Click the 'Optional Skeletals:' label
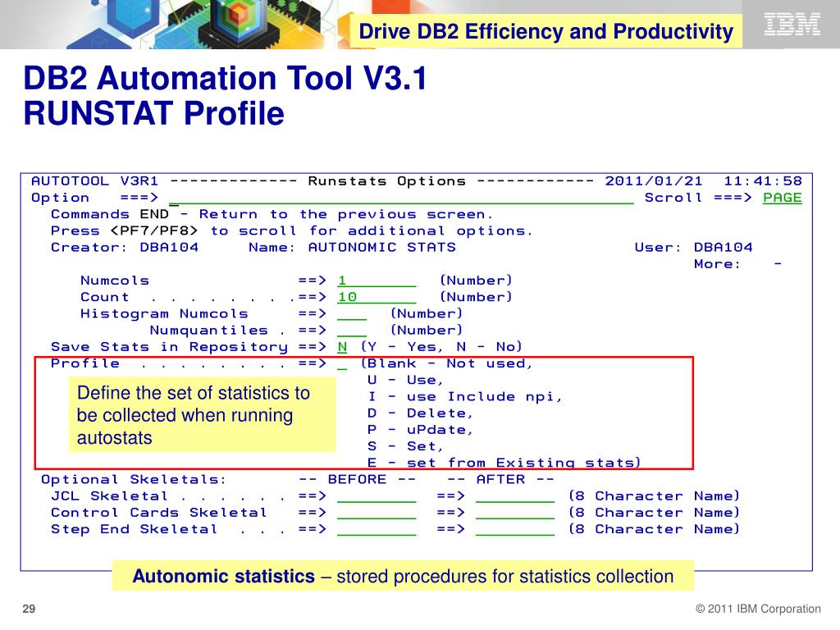Viewport: 840px width, 630px height. (134, 479)
